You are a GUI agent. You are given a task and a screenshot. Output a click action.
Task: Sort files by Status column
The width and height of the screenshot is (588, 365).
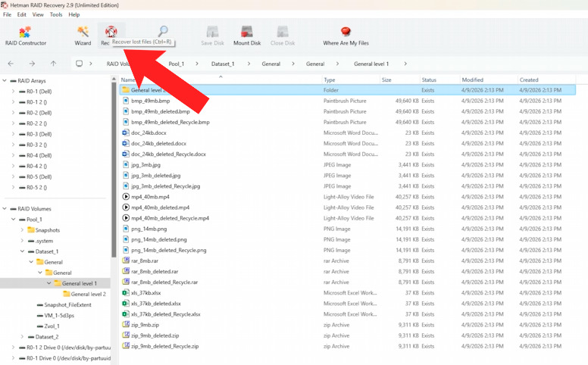click(x=439, y=80)
